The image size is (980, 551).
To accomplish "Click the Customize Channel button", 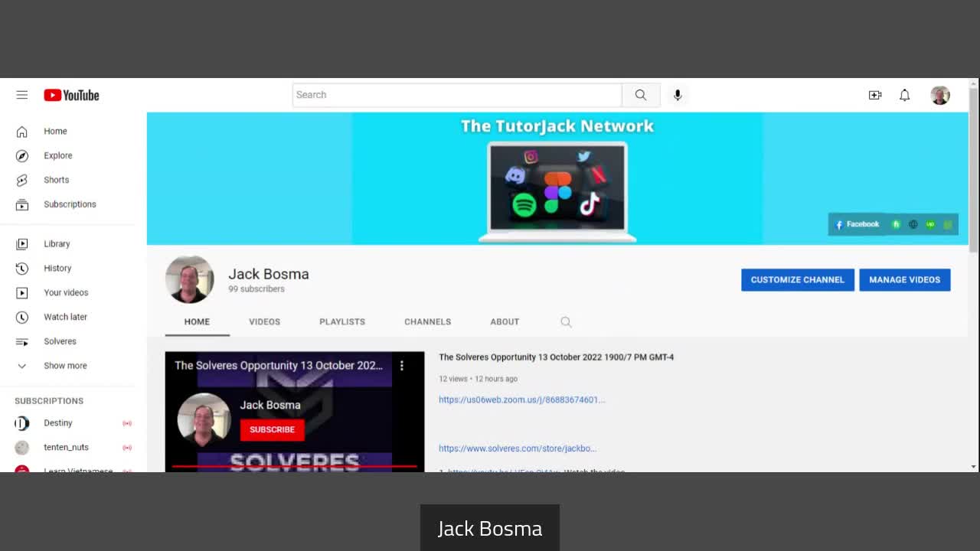I will [797, 279].
